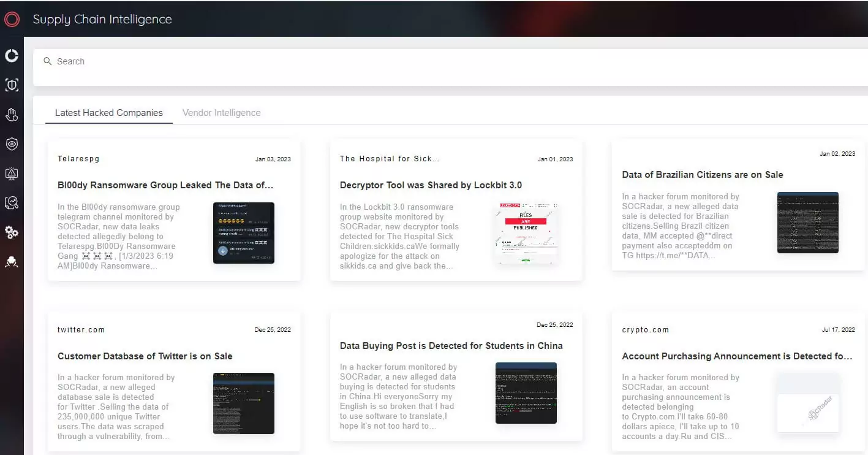The image size is (868, 455).
Task: Click the Lockbit files are published thumbnail
Action: (x=526, y=233)
